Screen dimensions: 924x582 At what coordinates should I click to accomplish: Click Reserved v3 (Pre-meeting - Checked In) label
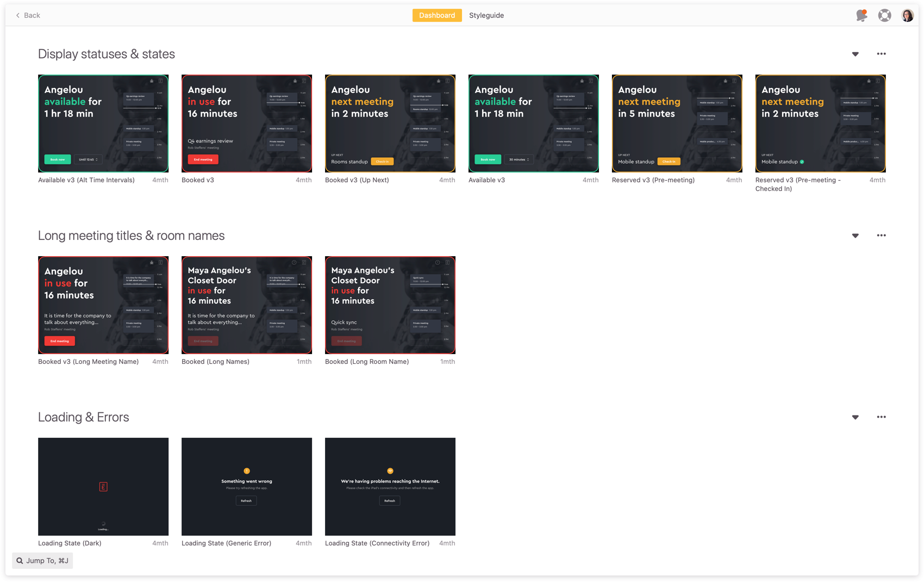[798, 184]
